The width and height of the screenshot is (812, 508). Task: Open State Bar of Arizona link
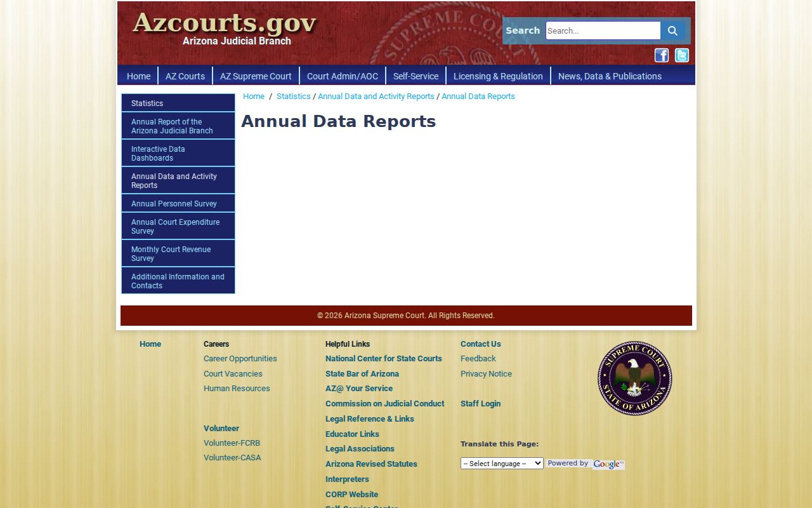point(362,374)
